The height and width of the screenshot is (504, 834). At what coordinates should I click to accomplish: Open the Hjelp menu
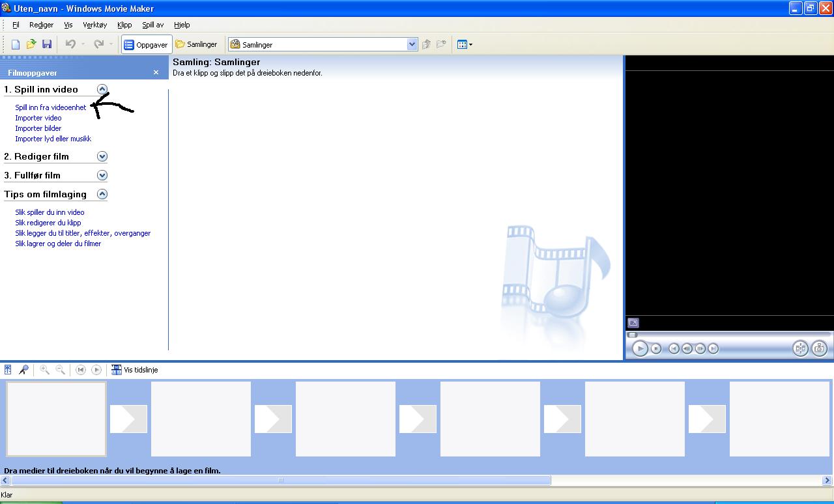(x=182, y=25)
